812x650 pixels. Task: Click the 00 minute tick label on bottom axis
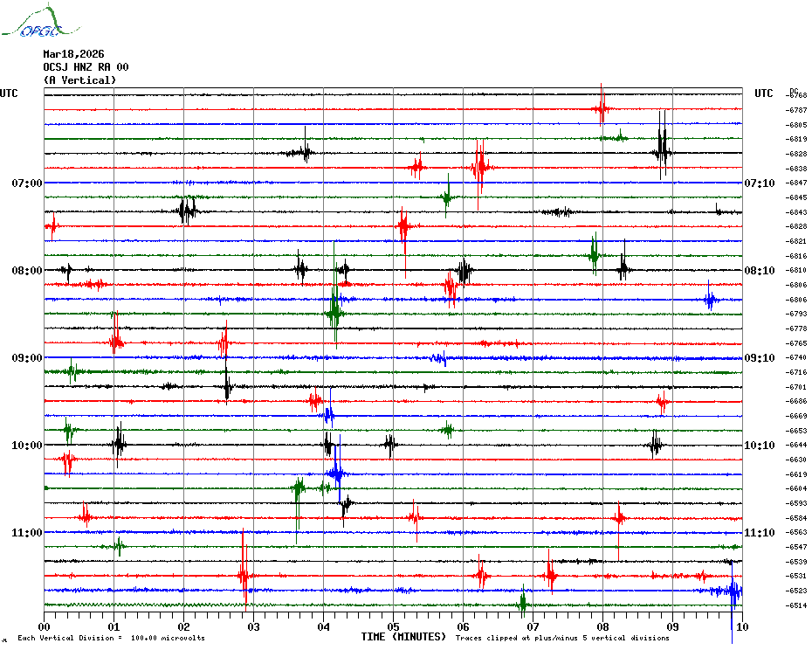tap(45, 626)
